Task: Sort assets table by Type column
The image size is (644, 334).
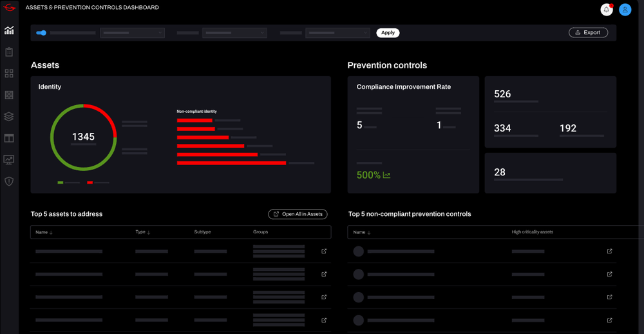Action: tap(143, 232)
